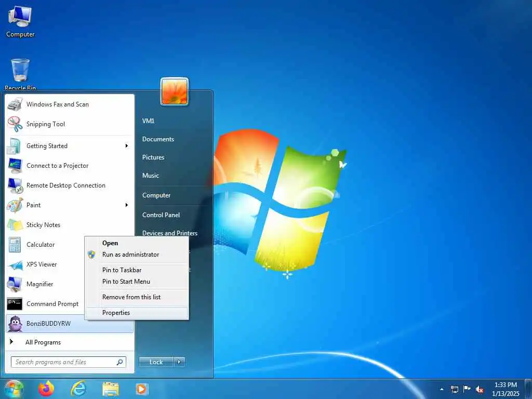Launch Snipping Tool scissors icon
The height and width of the screenshot is (399, 532).
15,124
